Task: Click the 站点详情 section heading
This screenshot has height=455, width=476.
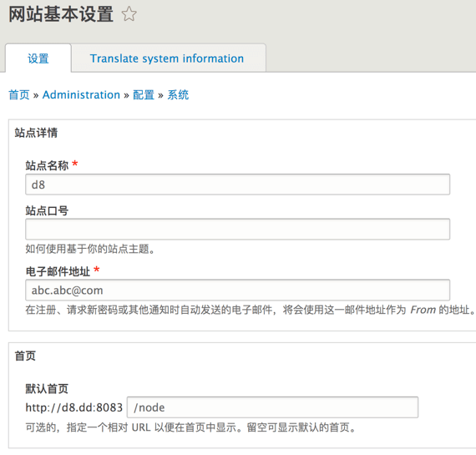Action: coord(36,133)
